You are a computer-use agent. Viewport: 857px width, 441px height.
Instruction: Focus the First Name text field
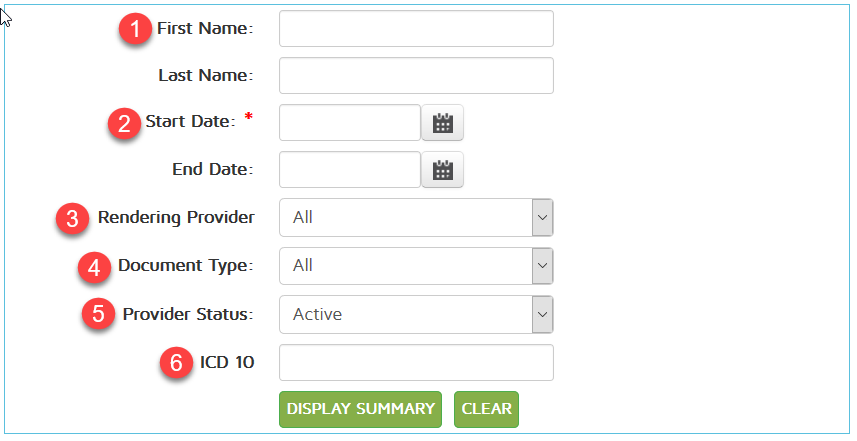tap(416, 29)
